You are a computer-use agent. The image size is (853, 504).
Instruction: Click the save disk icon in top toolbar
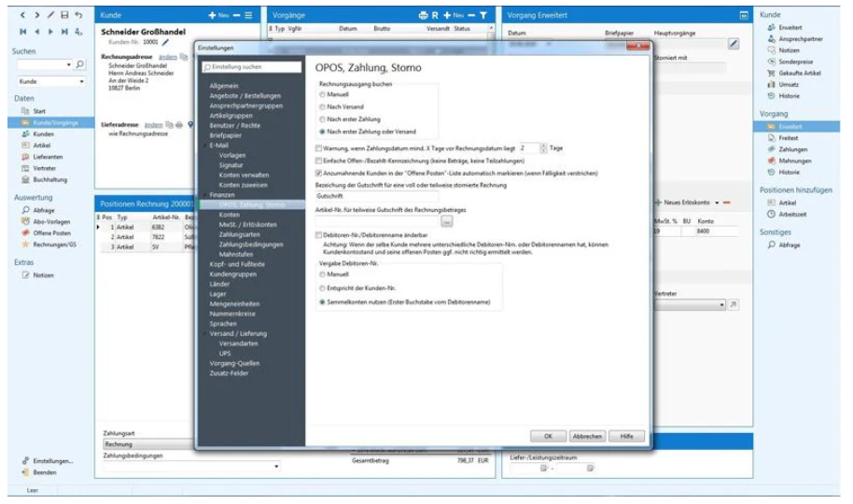(64, 16)
